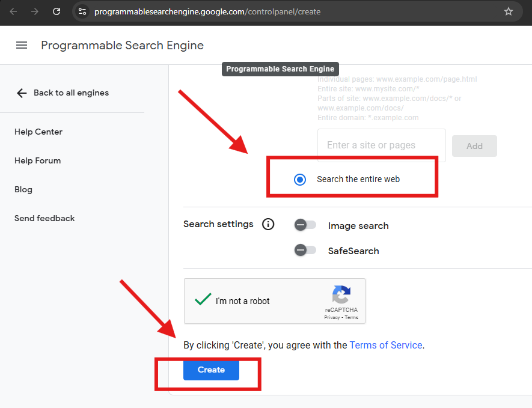The width and height of the screenshot is (532, 408).
Task: Bookmark this page with the star icon
Action: pyautogui.click(x=508, y=11)
